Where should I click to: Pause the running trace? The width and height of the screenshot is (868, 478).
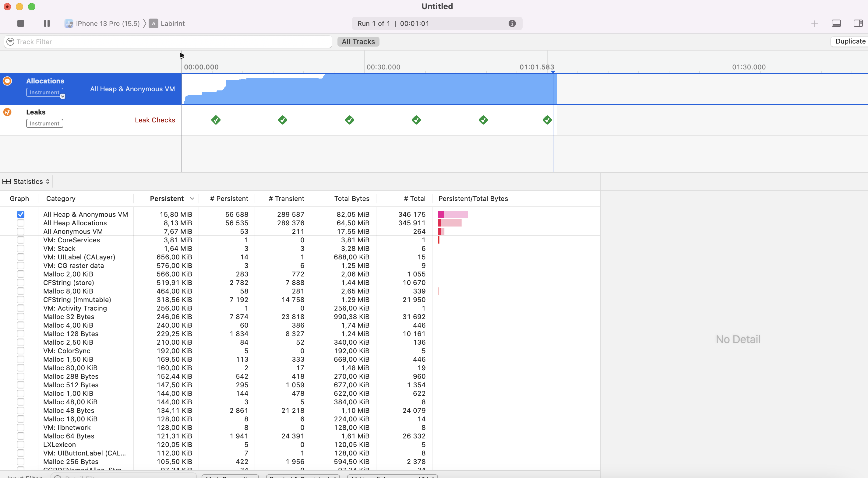(47, 23)
